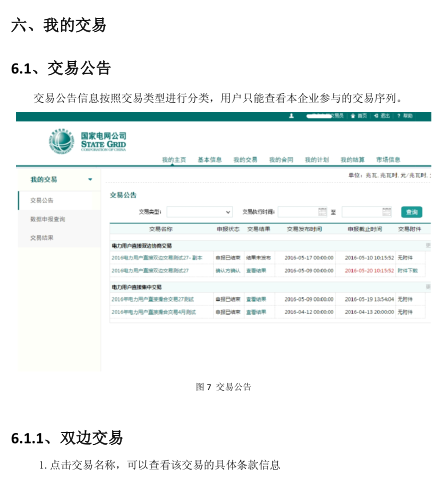The height and width of the screenshot is (496, 437).
Task: Open the end date calendar picker
Action: point(387,212)
